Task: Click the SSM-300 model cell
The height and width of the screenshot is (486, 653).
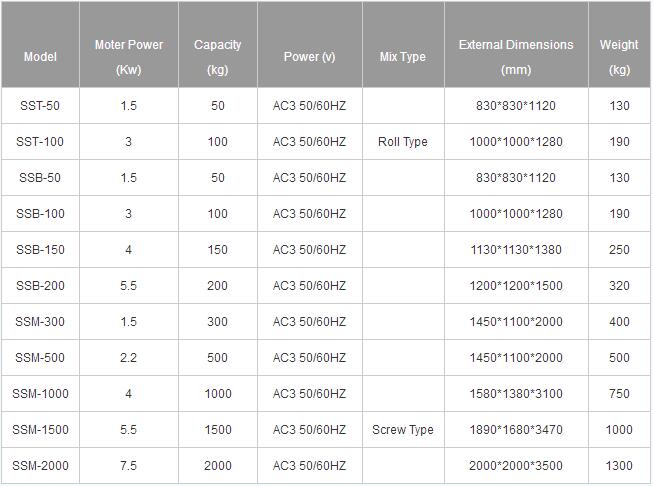Action: pyautogui.click(x=40, y=322)
